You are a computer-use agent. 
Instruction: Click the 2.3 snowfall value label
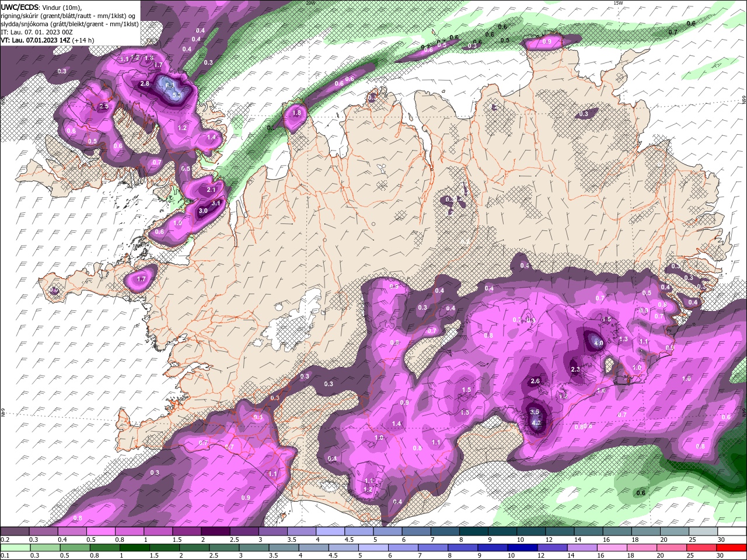click(x=575, y=369)
